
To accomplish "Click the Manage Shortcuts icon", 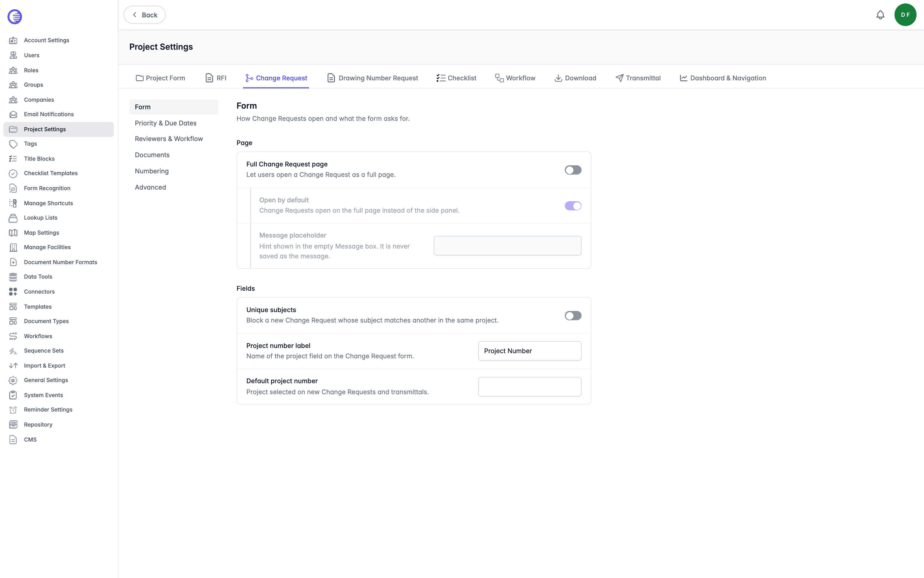I will click(13, 203).
